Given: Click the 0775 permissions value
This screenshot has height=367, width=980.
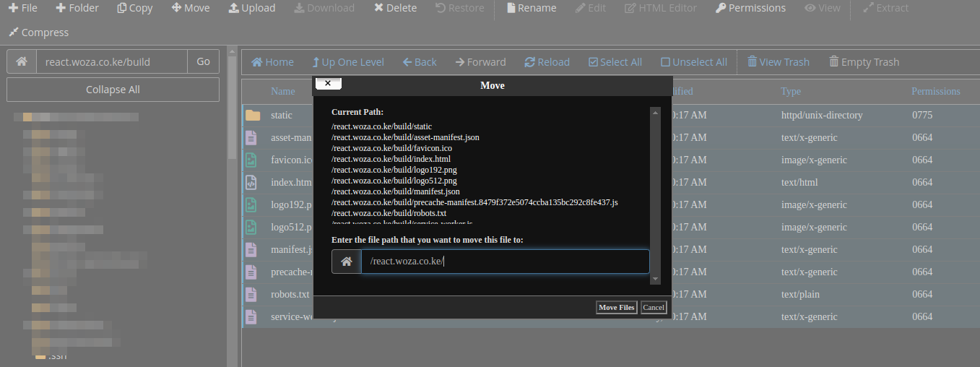Looking at the screenshot, I should (922, 115).
